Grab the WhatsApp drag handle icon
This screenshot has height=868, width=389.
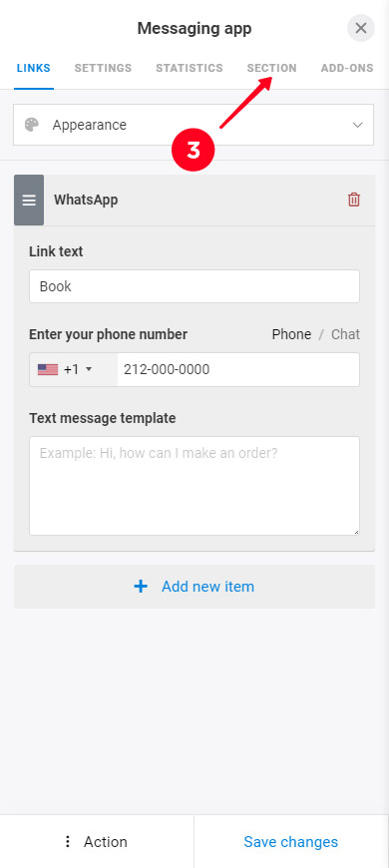click(x=29, y=200)
